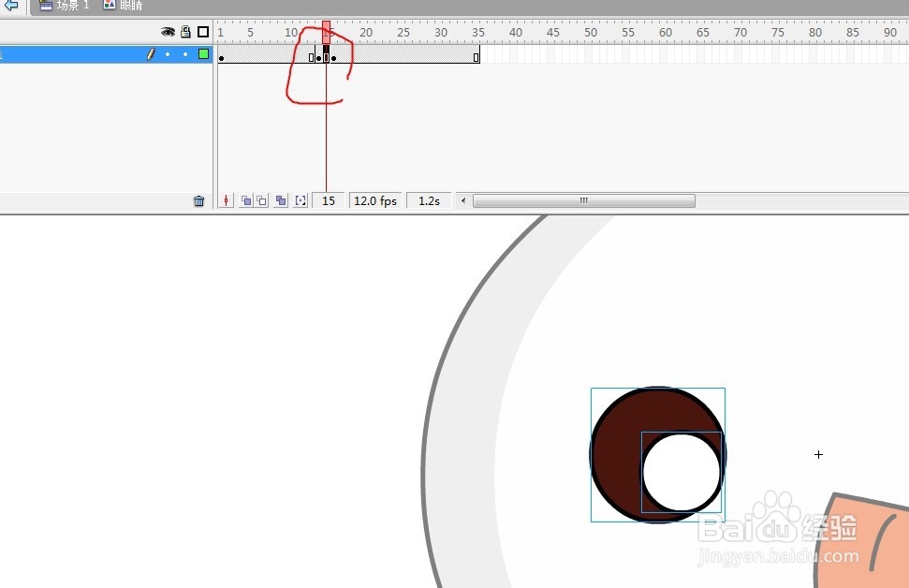909x588 pixels.
Task: Click the 12.0 fps frame rate field
Action: click(375, 200)
